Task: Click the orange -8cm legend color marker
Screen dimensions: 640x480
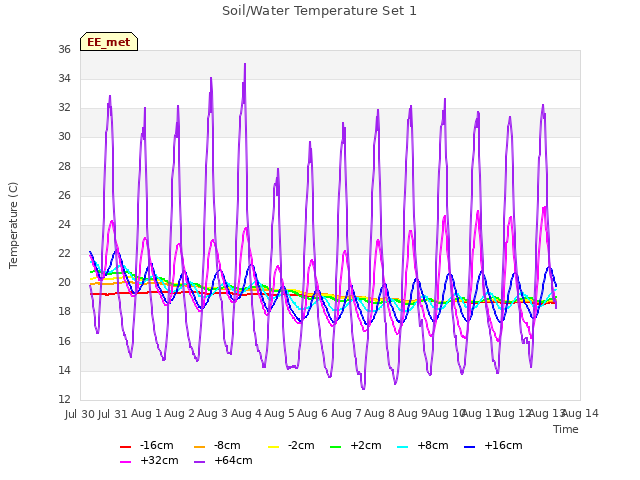Action: [199, 447]
